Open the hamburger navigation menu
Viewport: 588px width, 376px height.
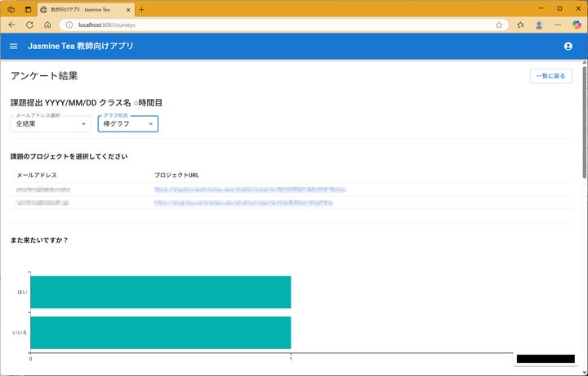coord(14,46)
